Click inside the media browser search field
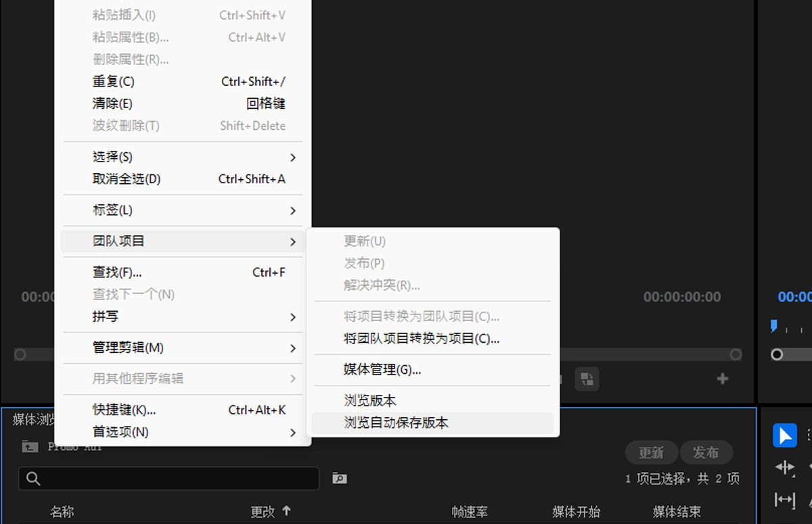 (x=169, y=478)
